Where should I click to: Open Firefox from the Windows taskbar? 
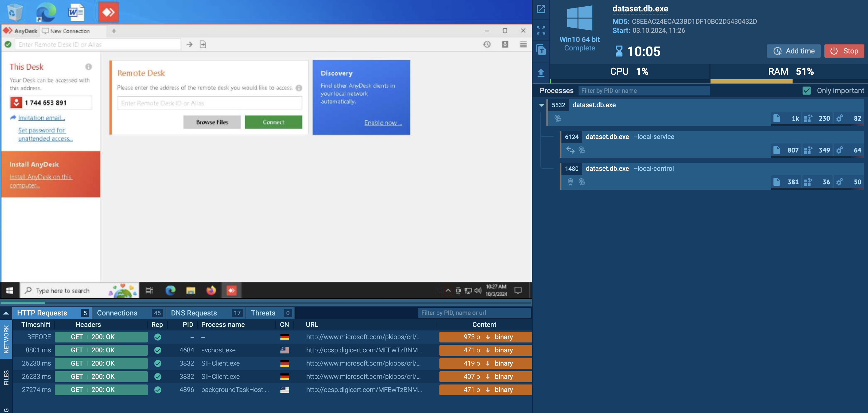211,290
